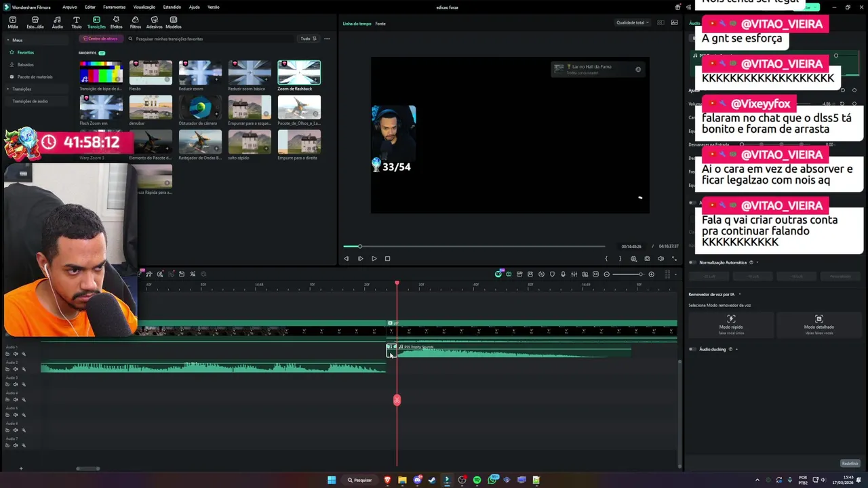This screenshot has height=488, width=868.
Task: Click the Windows Start button
Action: (332, 480)
